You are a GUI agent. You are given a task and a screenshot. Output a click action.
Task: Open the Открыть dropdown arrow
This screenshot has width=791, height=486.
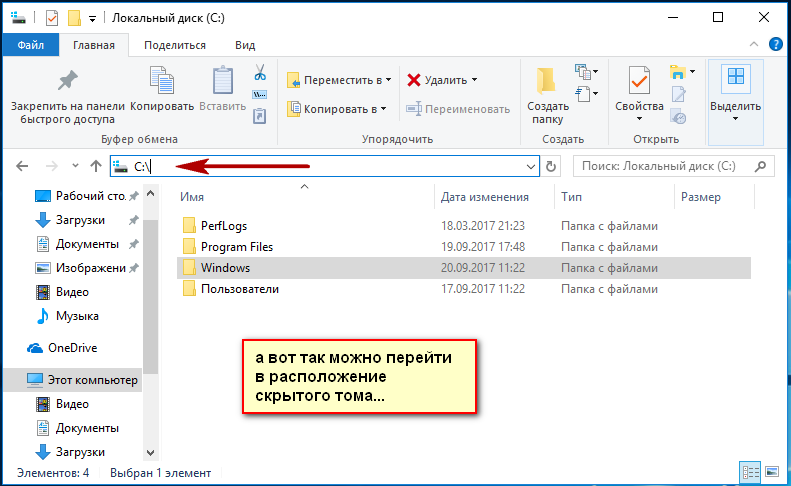pyautogui.click(x=692, y=72)
